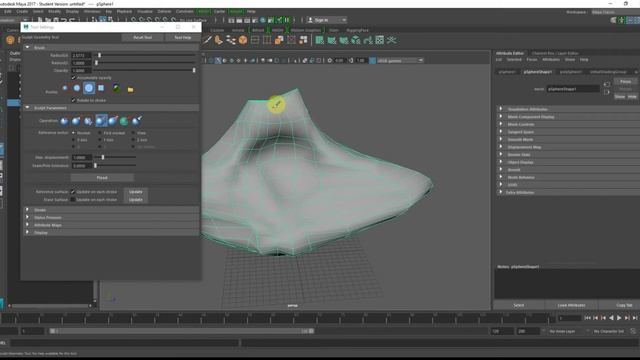Select Z axis reference vector radio

click(133, 140)
